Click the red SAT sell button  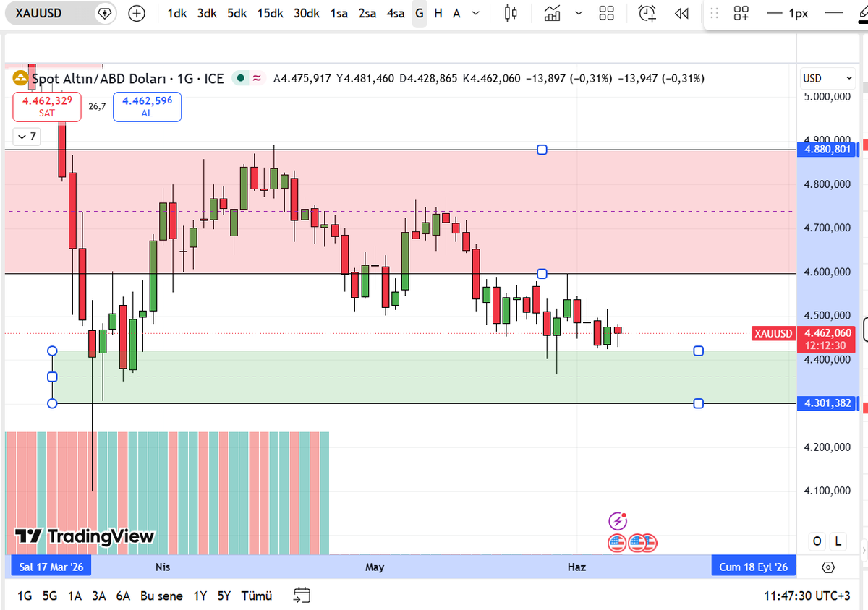click(x=47, y=106)
